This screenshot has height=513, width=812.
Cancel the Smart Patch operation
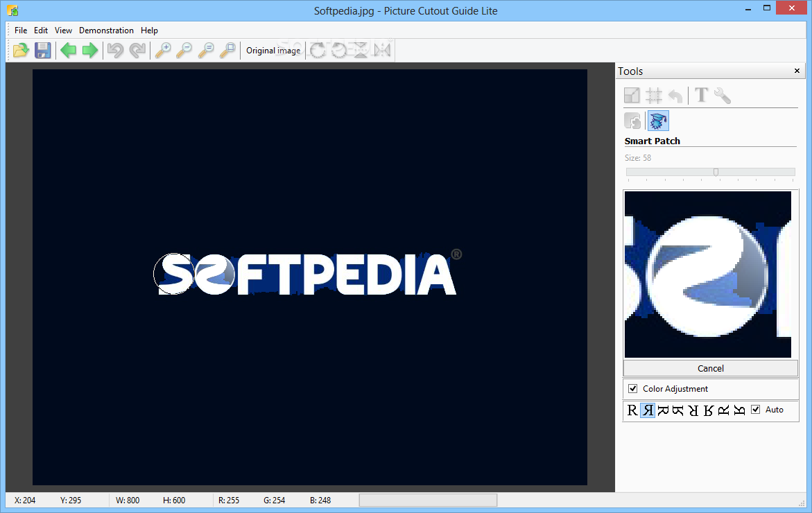click(711, 368)
